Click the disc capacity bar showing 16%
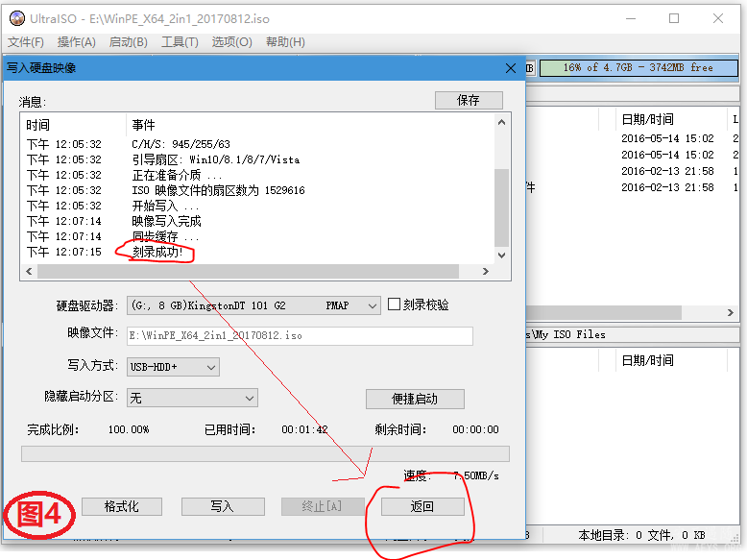 pyautogui.click(x=639, y=67)
